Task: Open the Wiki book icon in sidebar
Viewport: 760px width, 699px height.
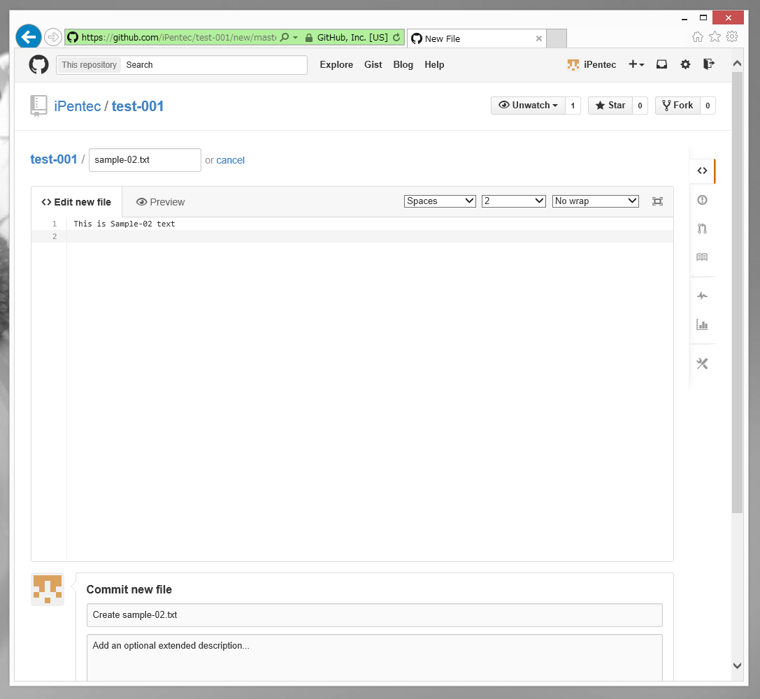Action: click(702, 257)
